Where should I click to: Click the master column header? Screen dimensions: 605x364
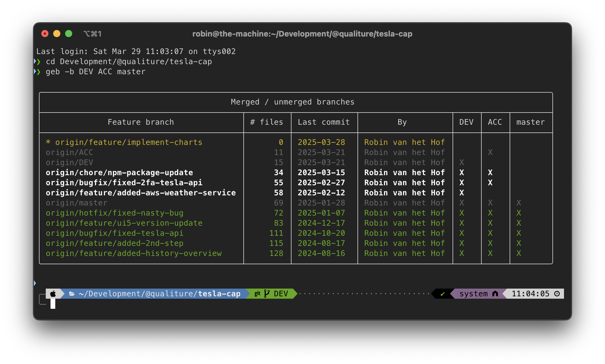[530, 122]
